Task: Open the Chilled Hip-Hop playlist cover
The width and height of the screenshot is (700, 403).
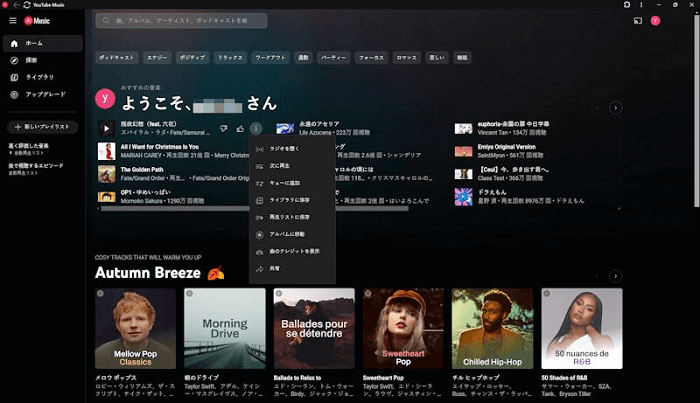Action: (x=492, y=328)
